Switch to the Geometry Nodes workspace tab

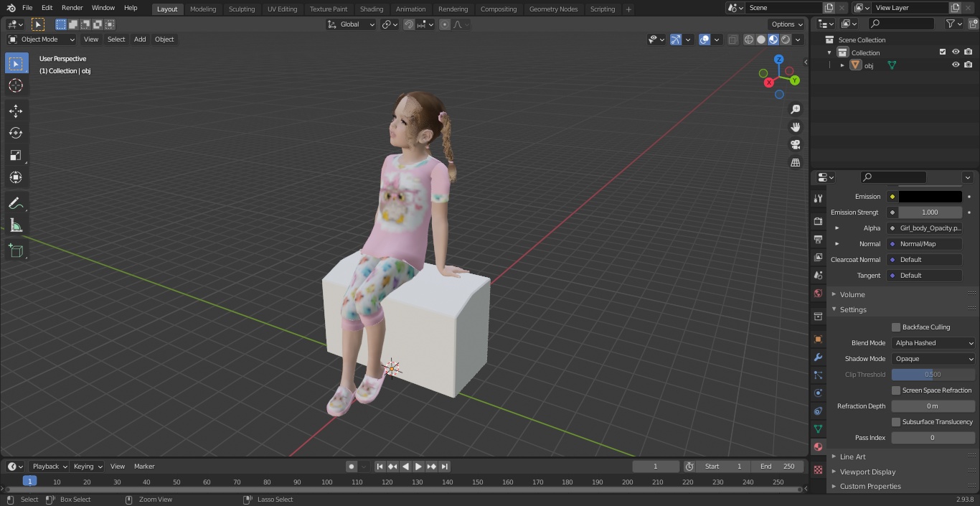[x=553, y=9]
